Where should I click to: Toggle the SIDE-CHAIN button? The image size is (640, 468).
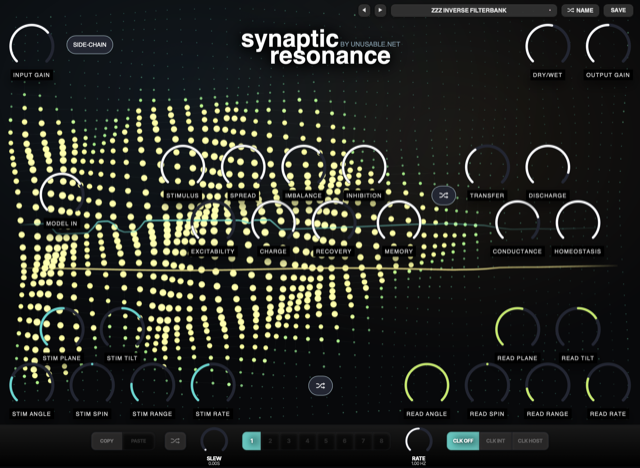(90, 44)
